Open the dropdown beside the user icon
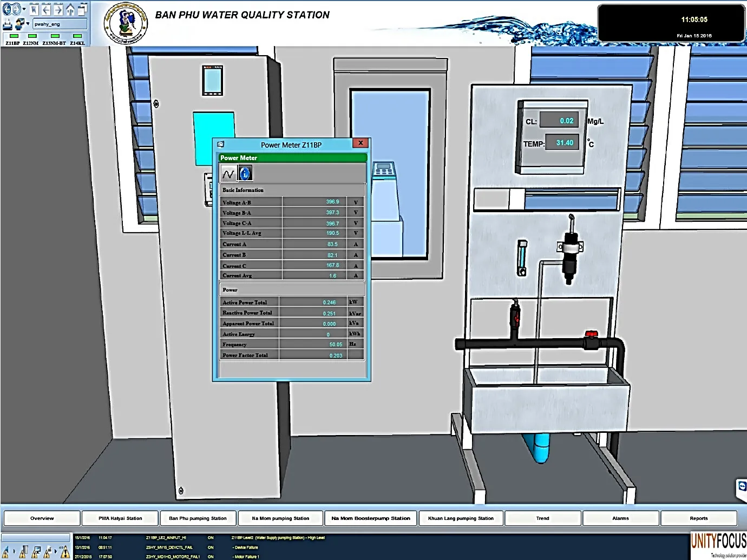Screen dimensions: 747x560 coord(28,24)
